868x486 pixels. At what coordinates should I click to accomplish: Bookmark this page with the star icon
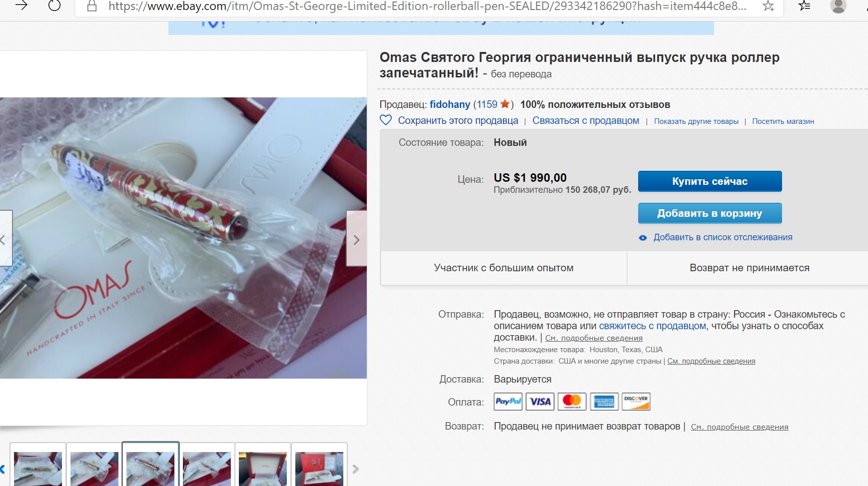(768, 6)
